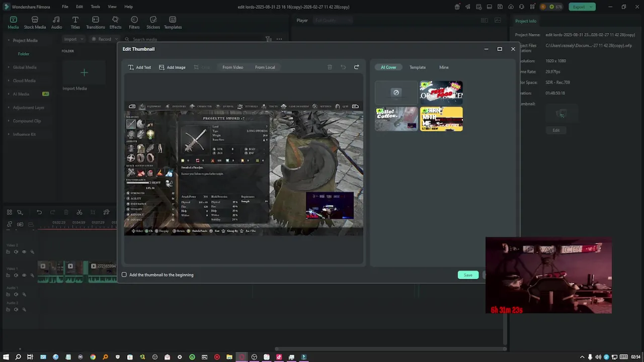Toggle Video 1 track visibility eye
Image resolution: width=644 pixels, height=362 pixels.
click(x=24, y=275)
